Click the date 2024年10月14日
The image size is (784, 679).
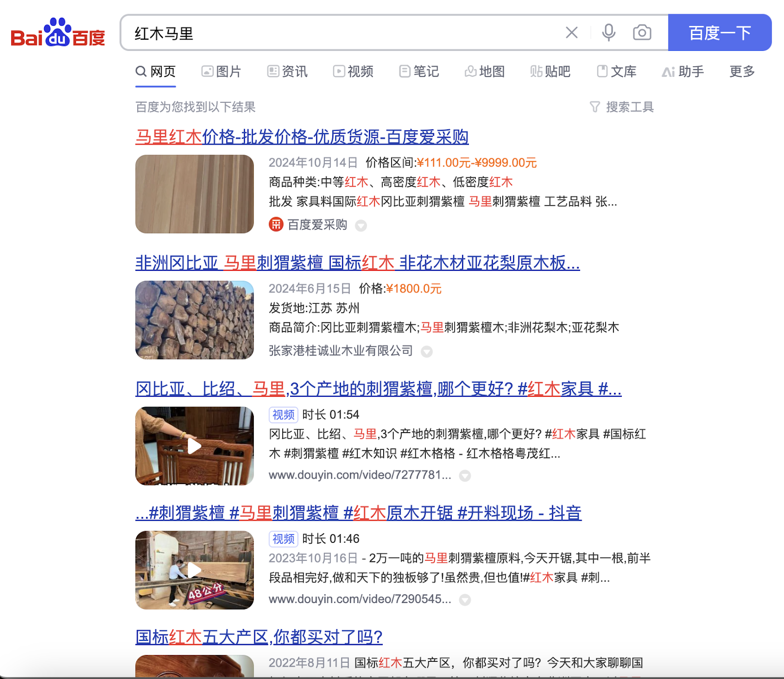pyautogui.click(x=313, y=163)
